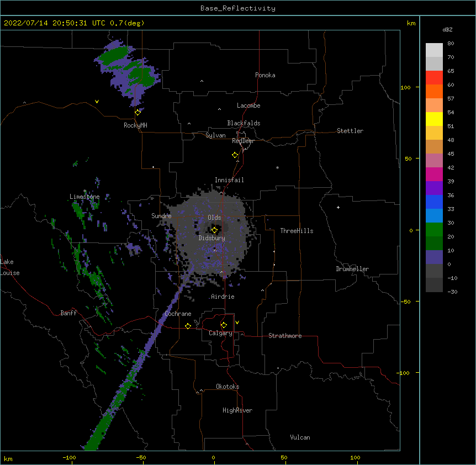Click the yellow V marker west of RockyMH

pyautogui.click(x=97, y=102)
